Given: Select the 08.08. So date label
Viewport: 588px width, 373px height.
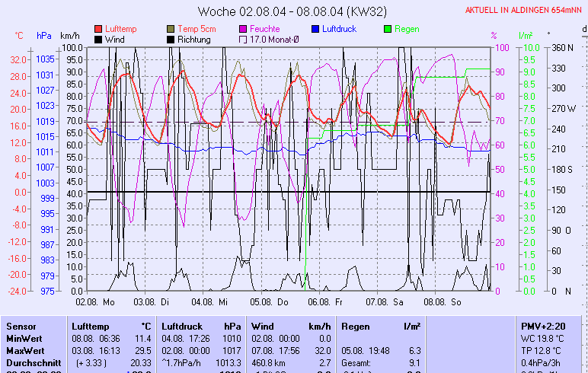Looking at the screenshot, I should point(445,302).
